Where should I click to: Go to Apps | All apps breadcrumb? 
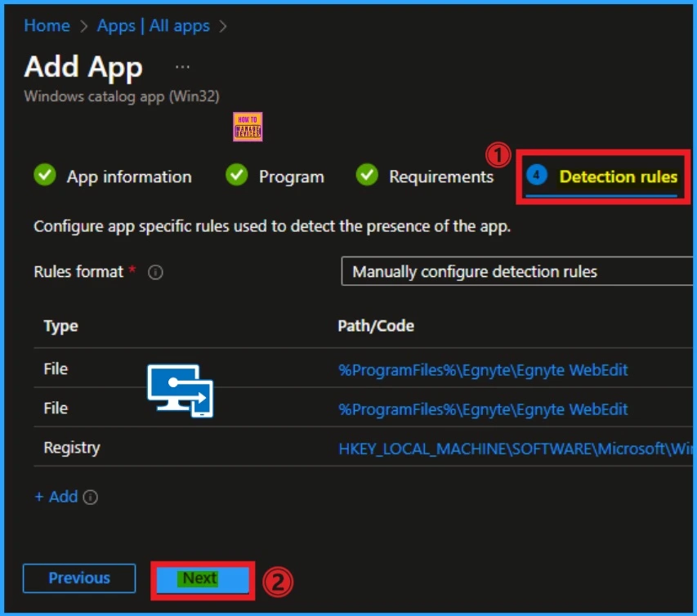tap(154, 26)
